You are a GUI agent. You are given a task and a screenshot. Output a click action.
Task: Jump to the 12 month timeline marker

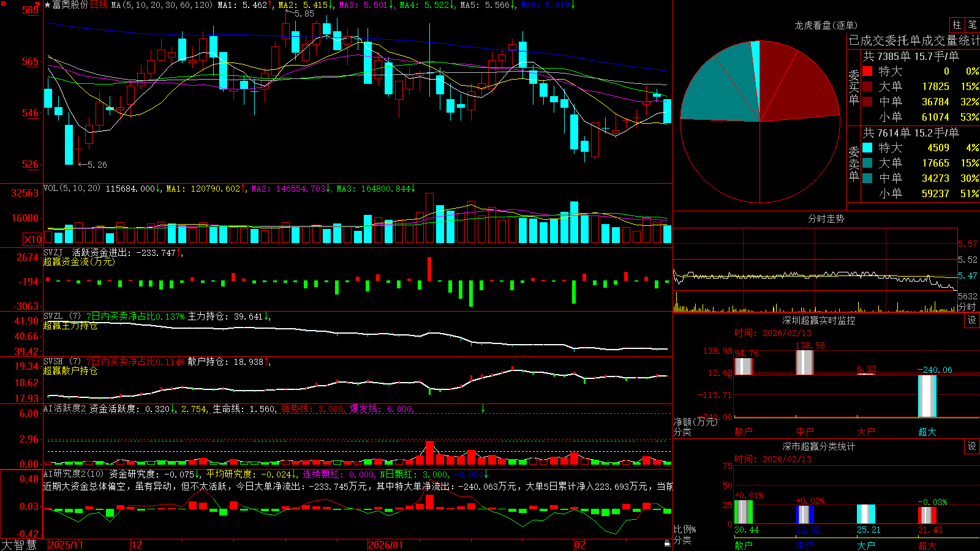point(137,545)
